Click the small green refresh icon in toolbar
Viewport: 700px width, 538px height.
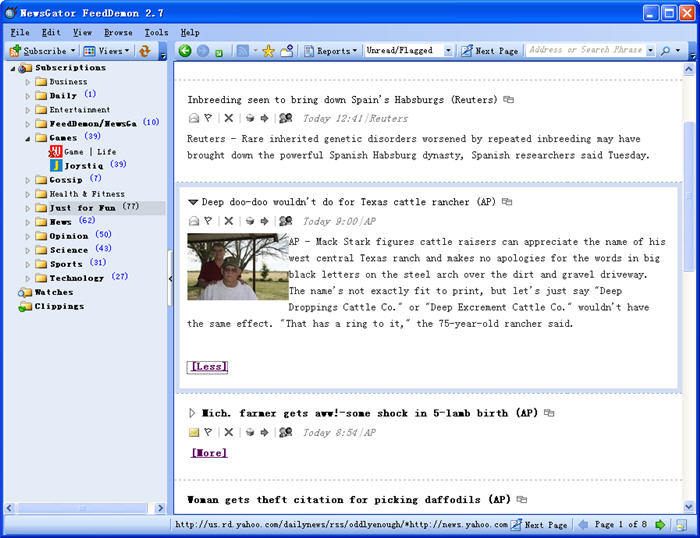219,53
